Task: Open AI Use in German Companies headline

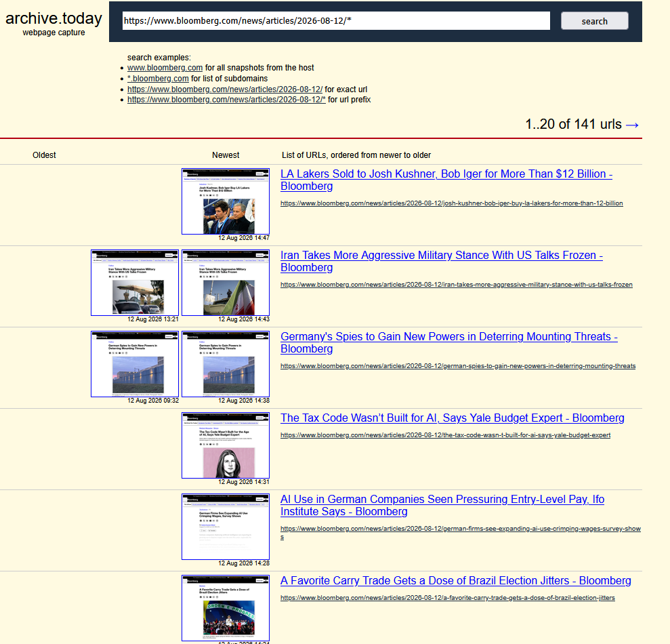Action: (x=442, y=506)
